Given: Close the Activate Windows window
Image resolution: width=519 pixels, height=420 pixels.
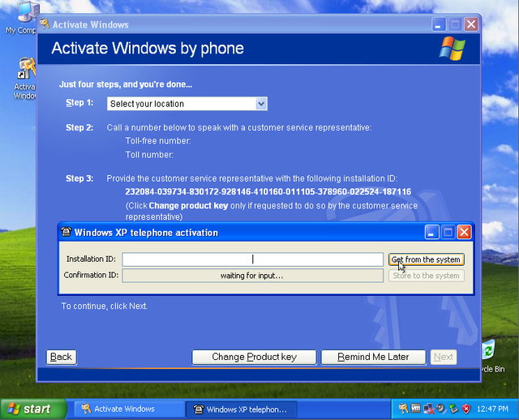Looking at the screenshot, I should coord(470,24).
